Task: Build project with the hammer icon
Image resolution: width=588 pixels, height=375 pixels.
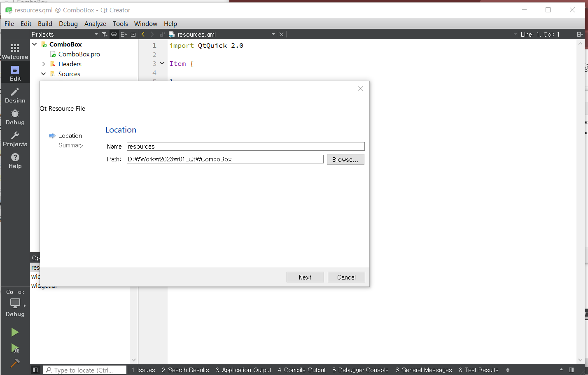Action: (x=15, y=363)
